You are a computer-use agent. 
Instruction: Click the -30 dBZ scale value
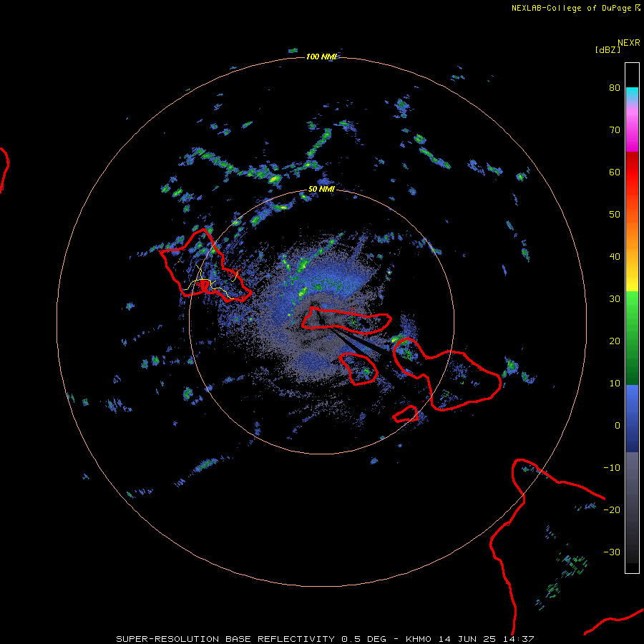(x=612, y=552)
